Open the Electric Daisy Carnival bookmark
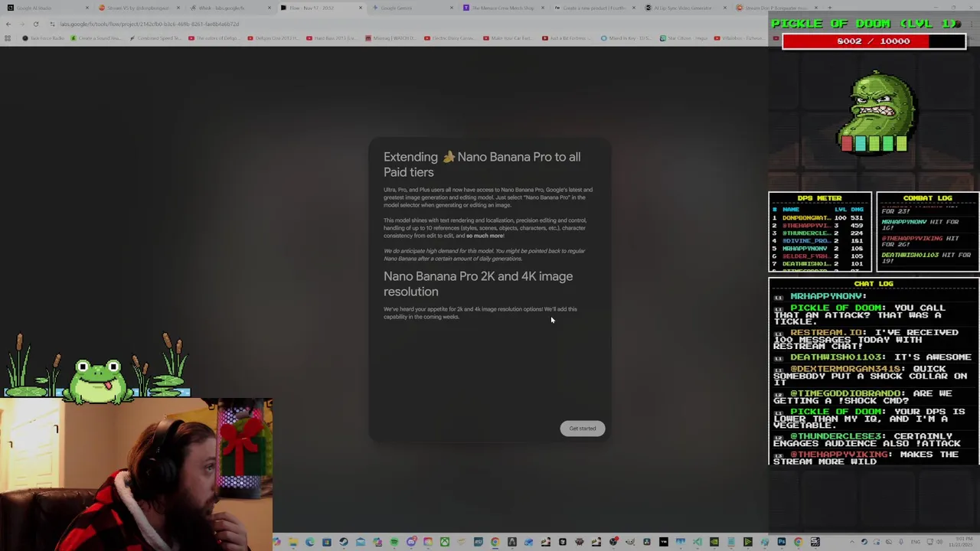980x551 pixels. (x=450, y=38)
